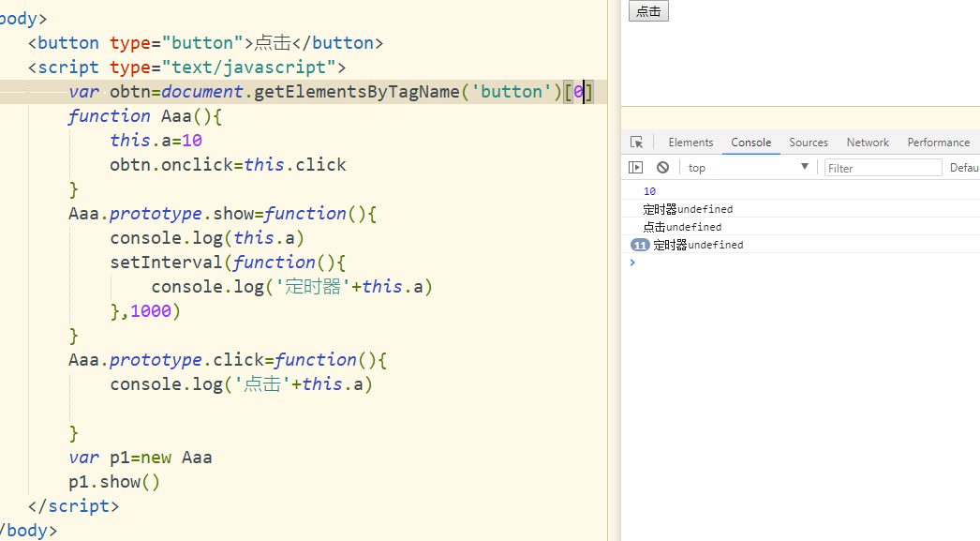Click console.log('定时器'+this.a) code line
Viewport: 980px width, 541px height.
pos(292,287)
